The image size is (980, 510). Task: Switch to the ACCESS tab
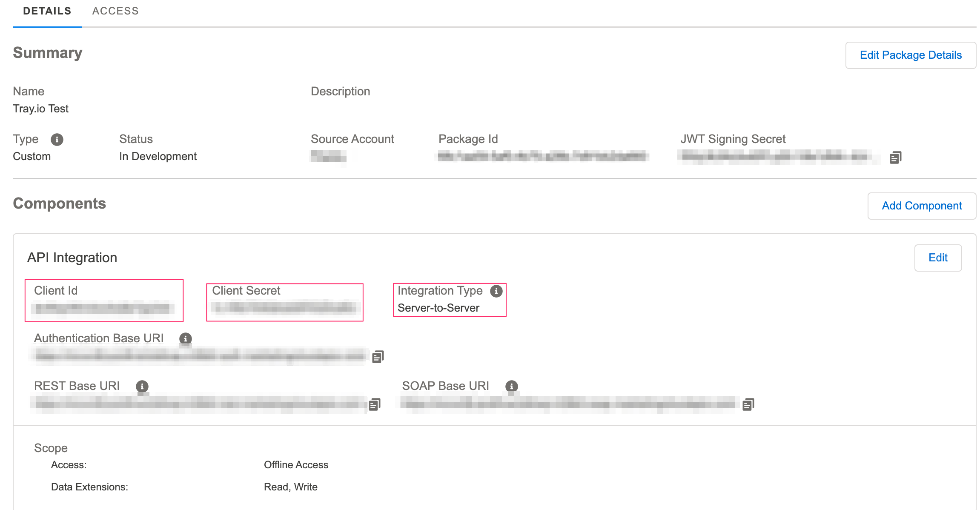[115, 11]
